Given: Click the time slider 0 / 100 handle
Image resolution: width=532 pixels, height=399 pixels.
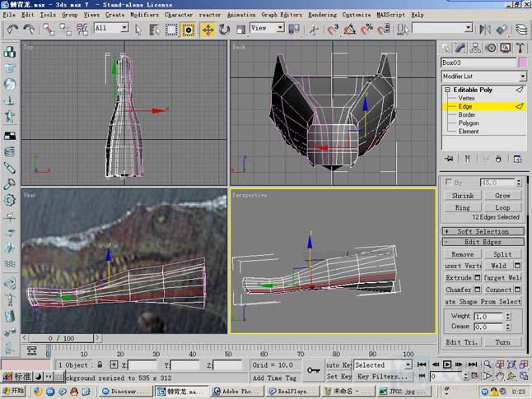Looking at the screenshot, I should tap(61, 338).
